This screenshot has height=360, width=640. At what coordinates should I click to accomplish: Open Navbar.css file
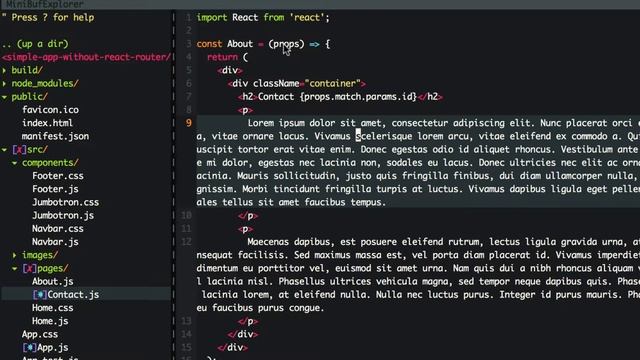58,229
